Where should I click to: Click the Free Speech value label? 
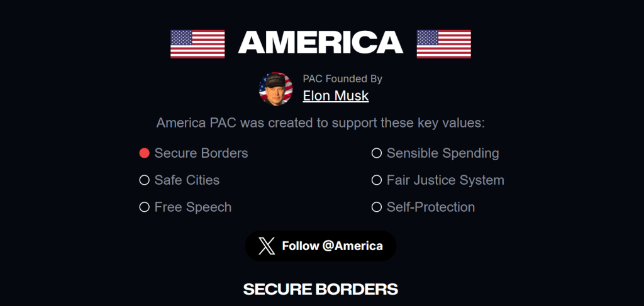pyautogui.click(x=193, y=207)
